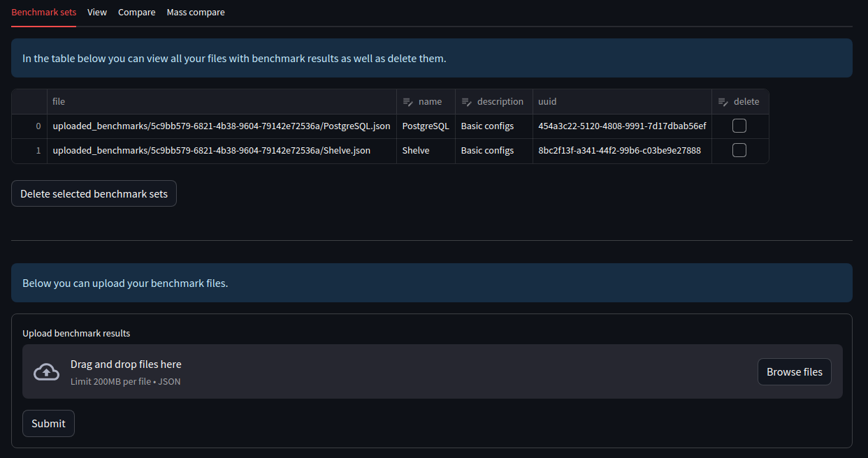Select the PostgreSQL.json file path cell

[222, 126]
